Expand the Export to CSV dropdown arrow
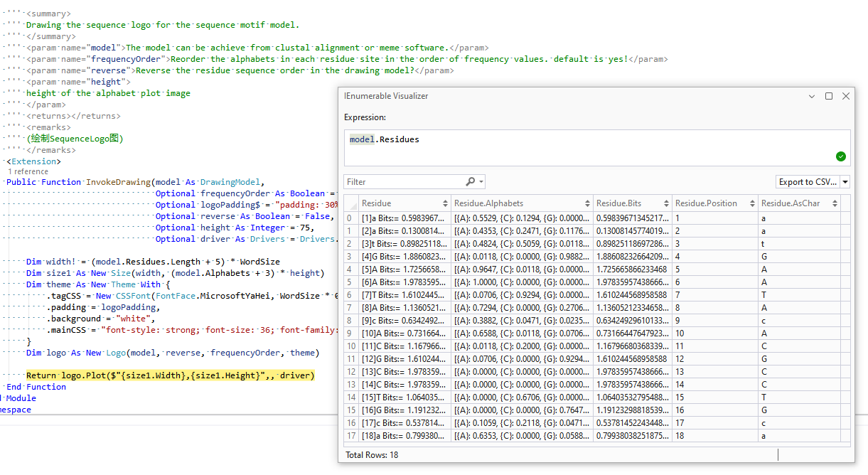This screenshot has height=475, width=868. click(x=845, y=182)
